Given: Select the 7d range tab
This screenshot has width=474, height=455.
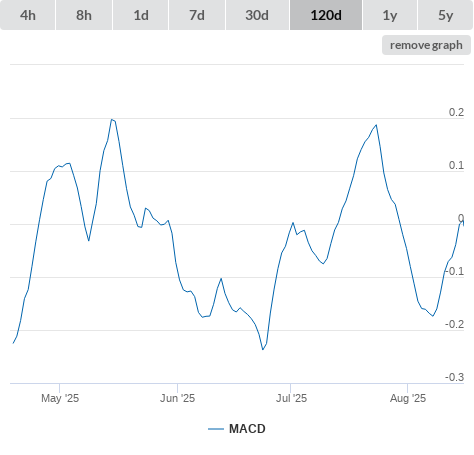Looking at the screenshot, I should coord(197,15).
